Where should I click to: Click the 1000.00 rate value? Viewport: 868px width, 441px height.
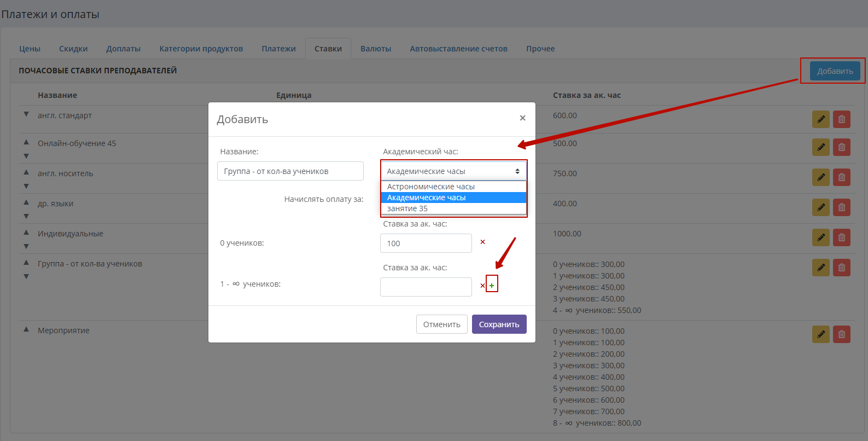(x=567, y=234)
